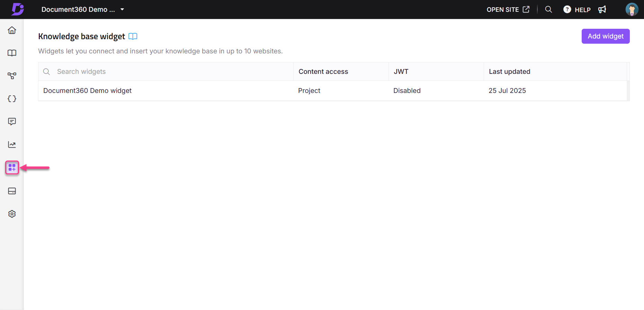644x310 pixels.
Task: Click the Add widget button
Action: click(606, 36)
